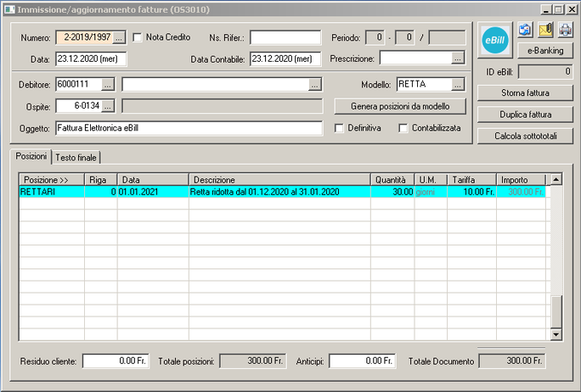The width and height of the screenshot is (581, 392).
Task: Click the positions table scroll down arrow
Action: point(557,335)
